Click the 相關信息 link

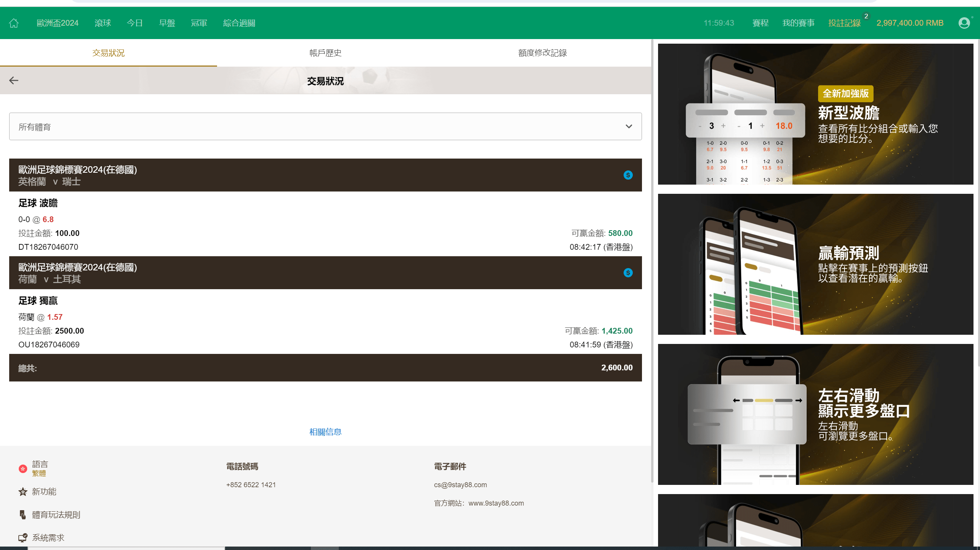coord(325,432)
